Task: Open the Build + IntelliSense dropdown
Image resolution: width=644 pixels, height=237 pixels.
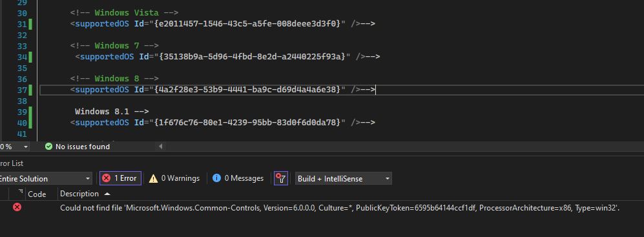Action: pyautogui.click(x=344, y=179)
